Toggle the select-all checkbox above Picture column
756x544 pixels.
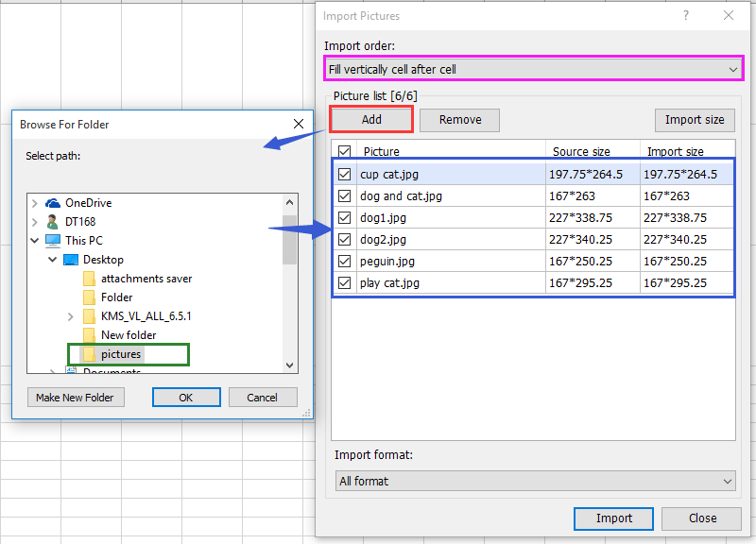[x=345, y=152]
